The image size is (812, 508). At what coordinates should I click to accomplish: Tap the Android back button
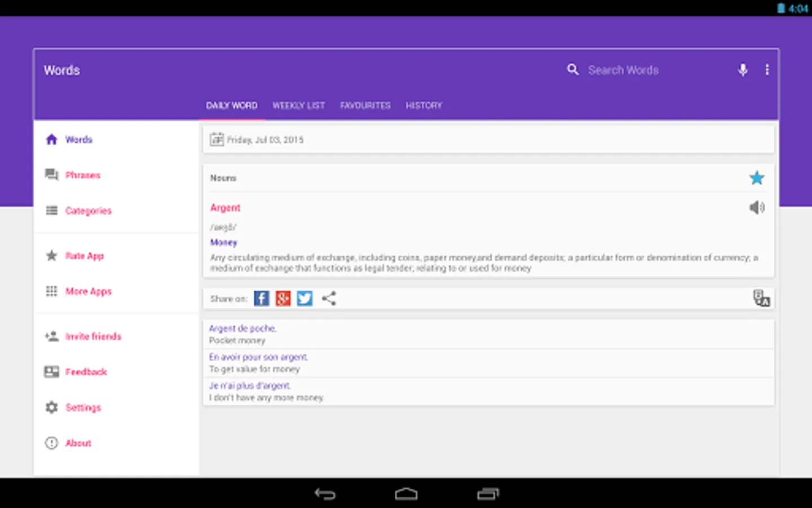pos(325,494)
